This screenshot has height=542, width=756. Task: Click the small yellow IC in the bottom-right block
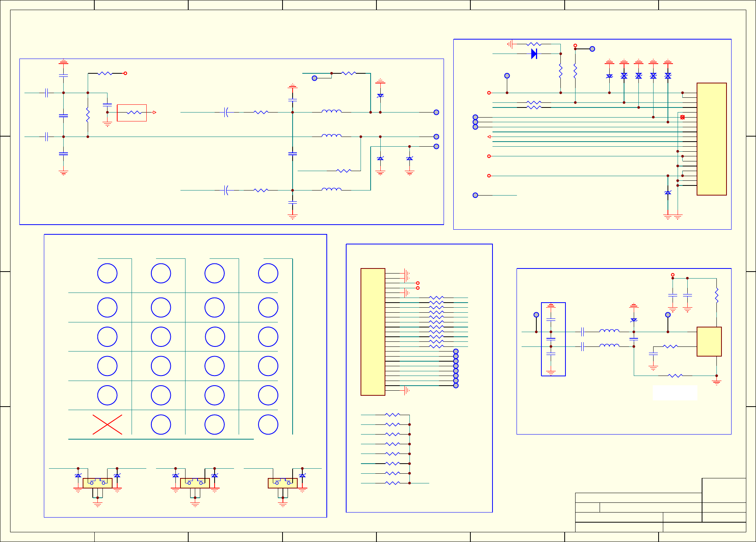pos(709,341)
